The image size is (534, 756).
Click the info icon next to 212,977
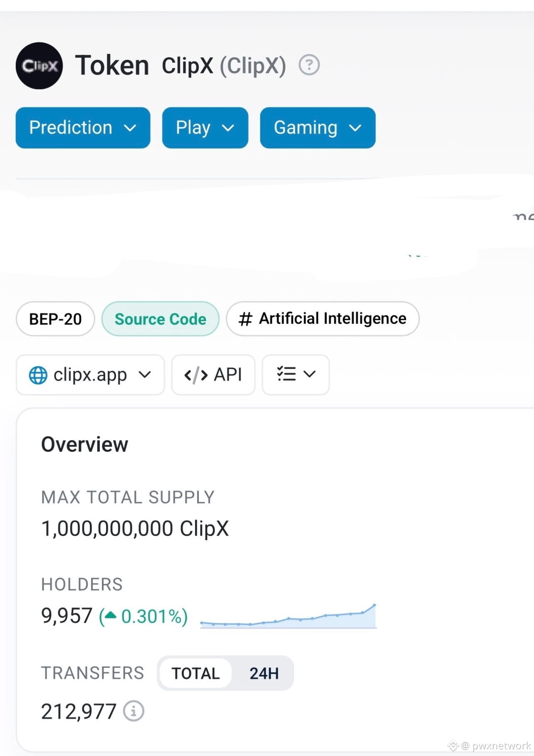click(x=133, y=711)
